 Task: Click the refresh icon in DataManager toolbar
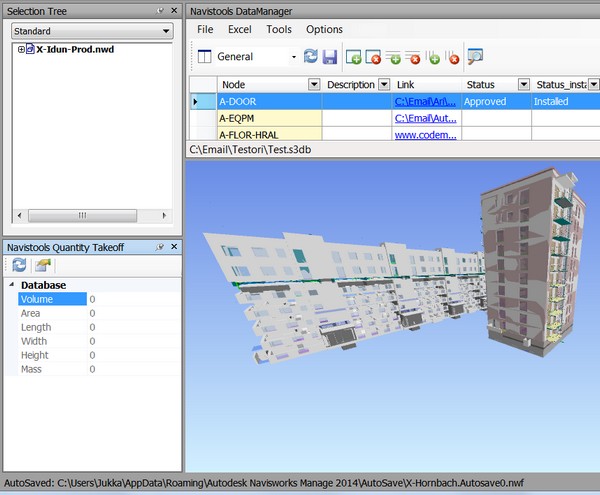(x=311, y=57)
